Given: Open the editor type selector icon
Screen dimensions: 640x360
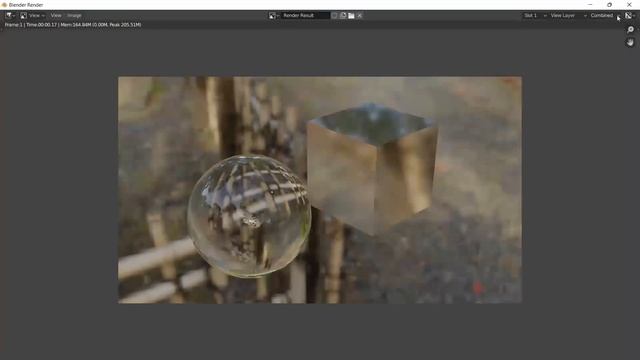Looking at the screenshot, I should click(10, 16).
